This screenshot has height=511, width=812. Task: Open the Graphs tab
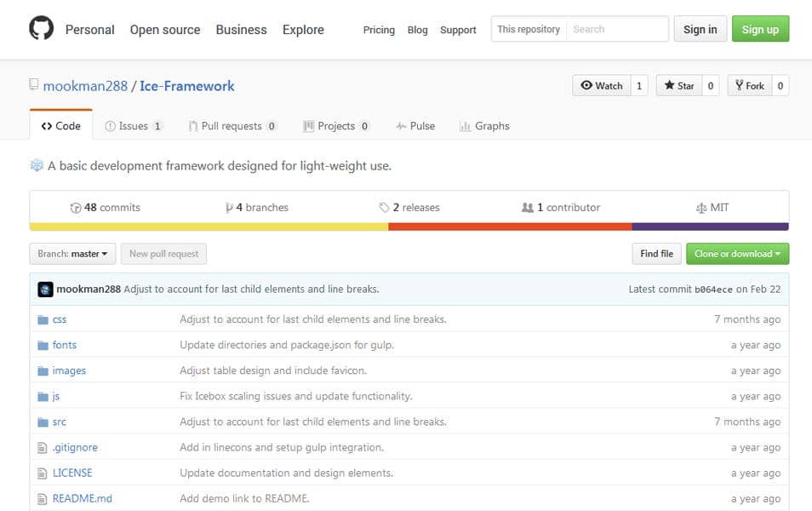(484, 126)
